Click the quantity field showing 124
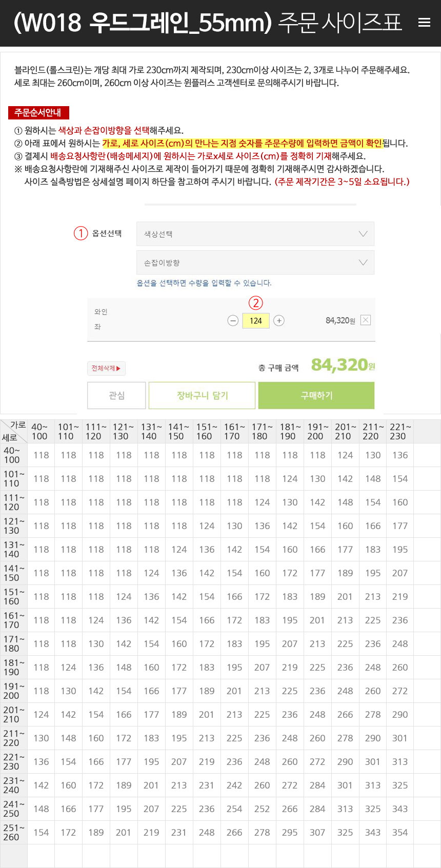441x868 pixels. (256, 321)
